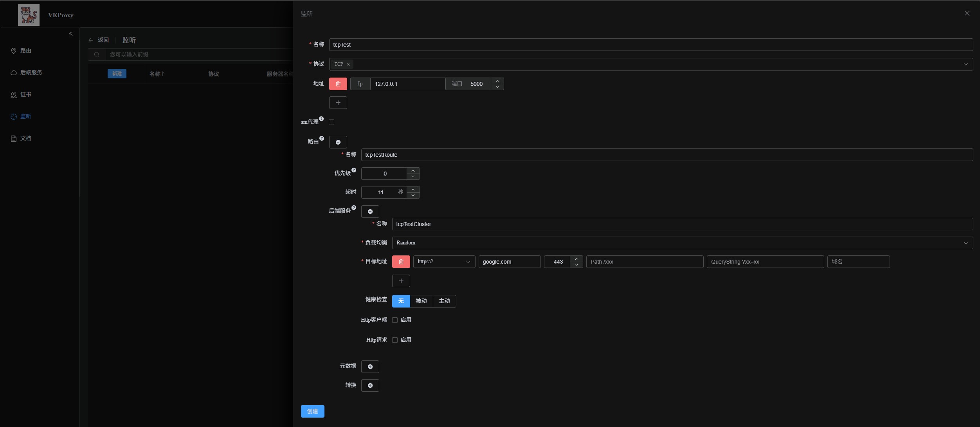Add 转换 entry with plus button
Screen dimensions: 980x427
coord(370,385)
